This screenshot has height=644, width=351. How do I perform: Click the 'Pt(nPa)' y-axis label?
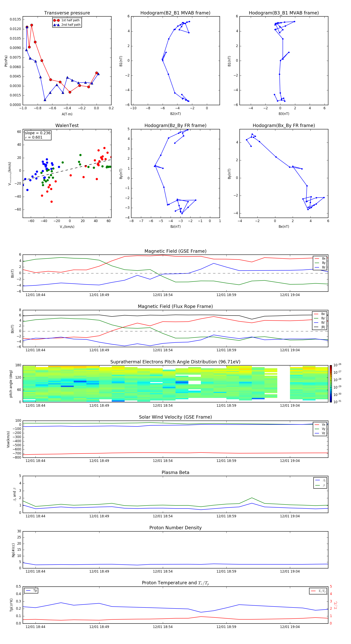tap(6, 61)
